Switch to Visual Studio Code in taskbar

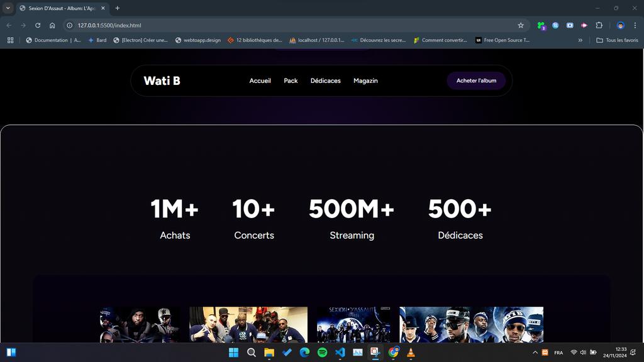click(340, 353)
